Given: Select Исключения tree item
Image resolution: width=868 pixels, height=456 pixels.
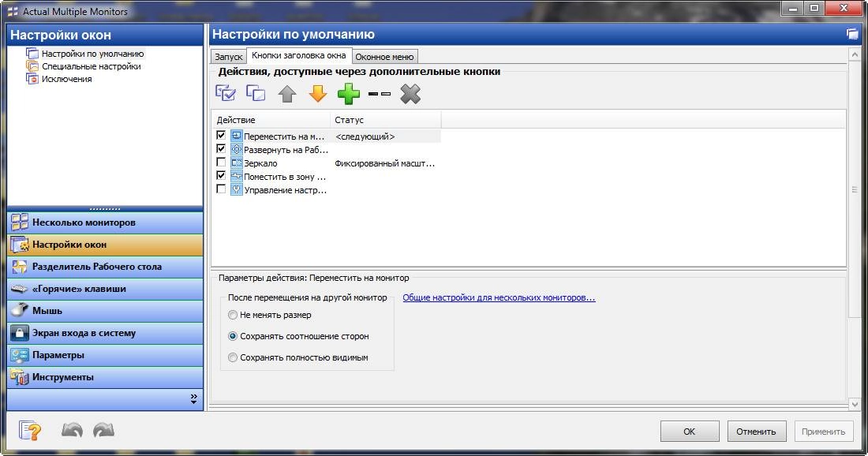Looking at the screenshot, I should tap(66, 79).
